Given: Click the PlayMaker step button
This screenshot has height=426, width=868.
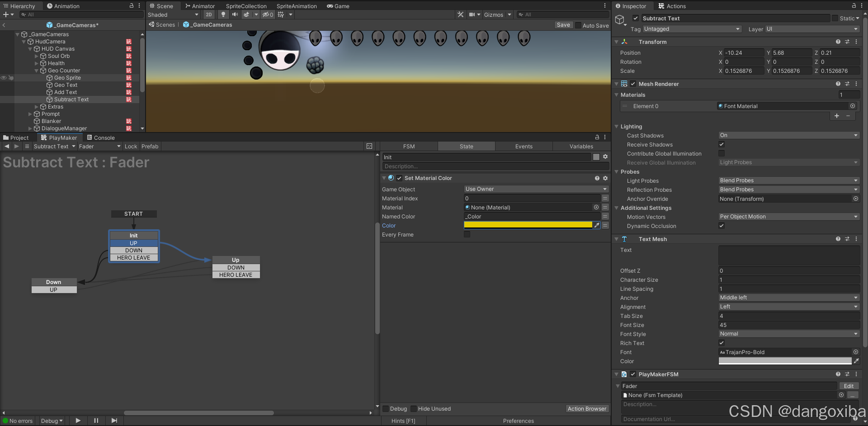Looking at the screenshot, I should pyautogui.click(x=114, y=421).
